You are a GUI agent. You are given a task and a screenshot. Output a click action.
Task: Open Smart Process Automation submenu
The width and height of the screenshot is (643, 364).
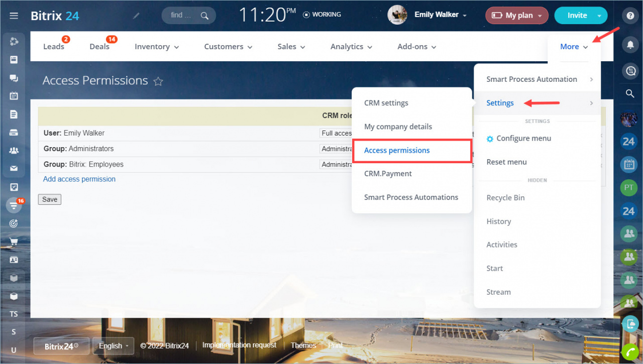click(x=537, y=79)
